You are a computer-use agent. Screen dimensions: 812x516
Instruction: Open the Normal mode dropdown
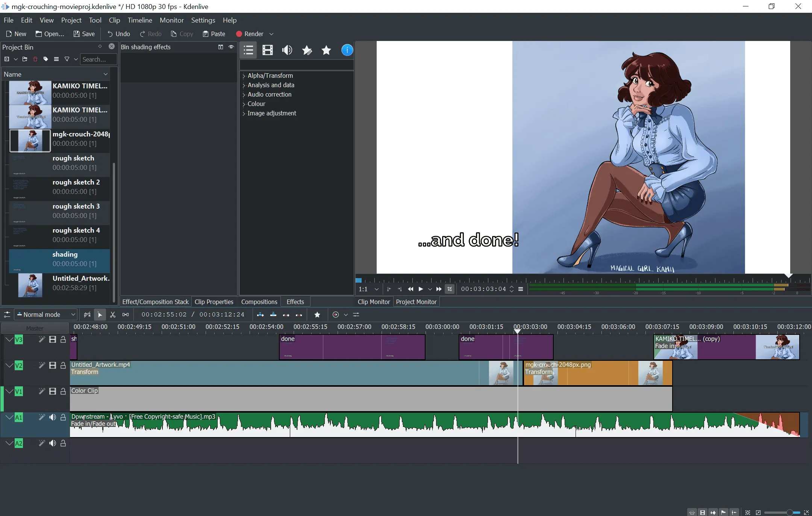45,315
